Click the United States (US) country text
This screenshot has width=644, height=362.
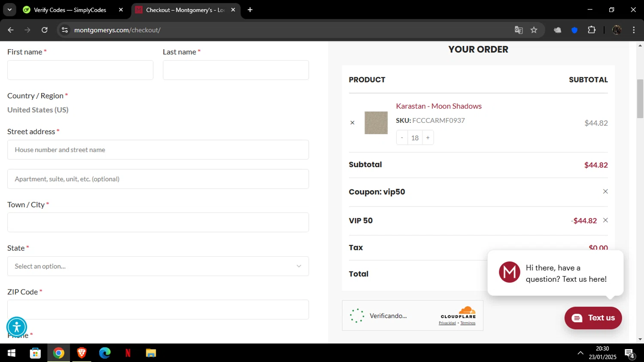(38, 110)
